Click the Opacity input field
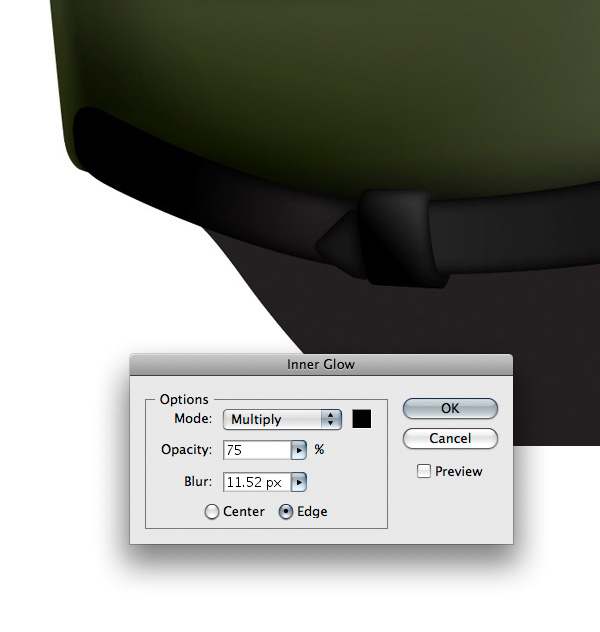 click(257, 450)
